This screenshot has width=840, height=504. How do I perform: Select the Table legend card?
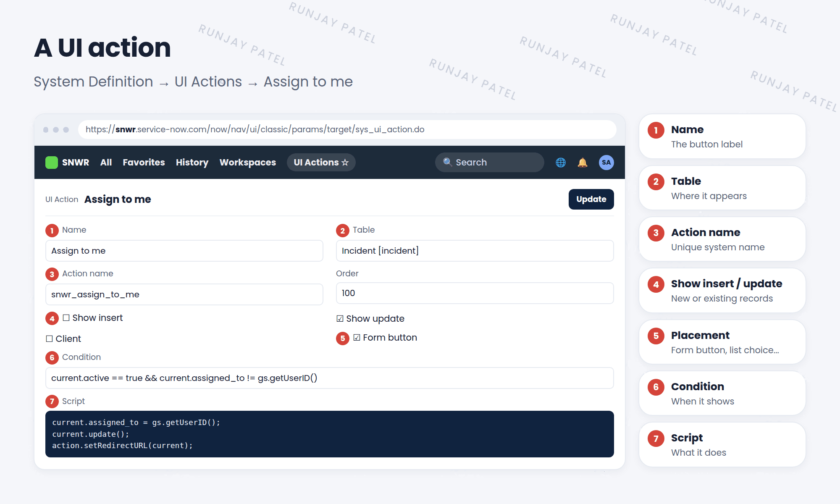click(722, 188)
